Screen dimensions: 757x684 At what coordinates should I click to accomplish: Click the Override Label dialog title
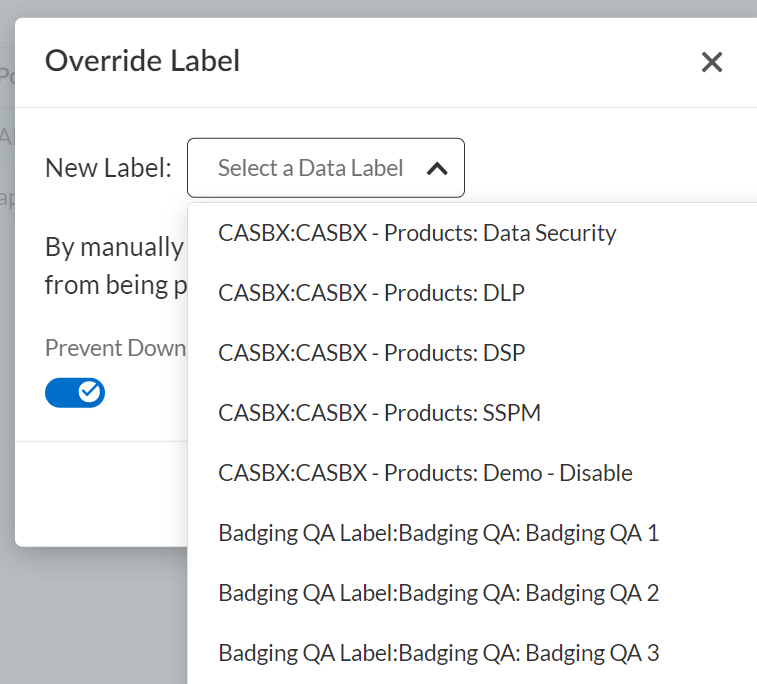point(142,61)
